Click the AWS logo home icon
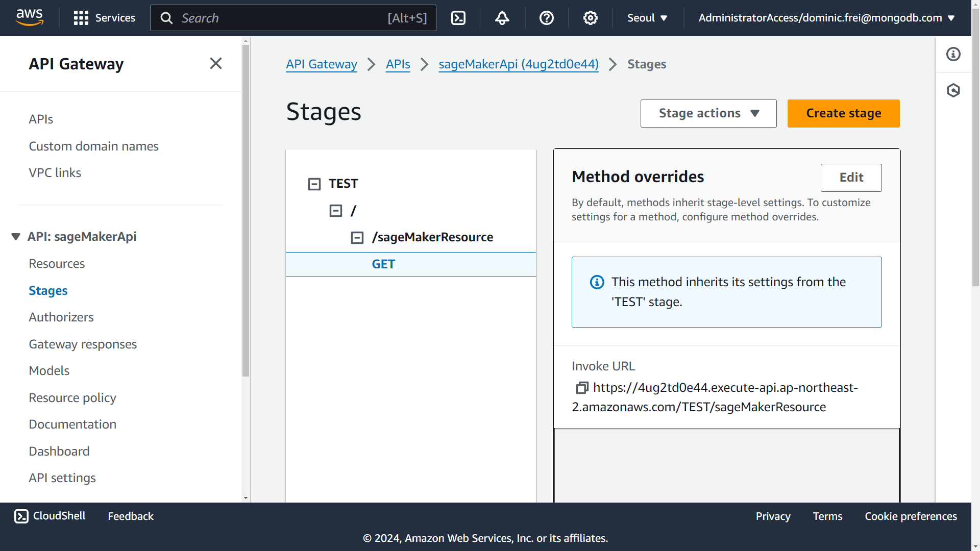The width and height of the screenshot is (980, 551). click(30, 18)
